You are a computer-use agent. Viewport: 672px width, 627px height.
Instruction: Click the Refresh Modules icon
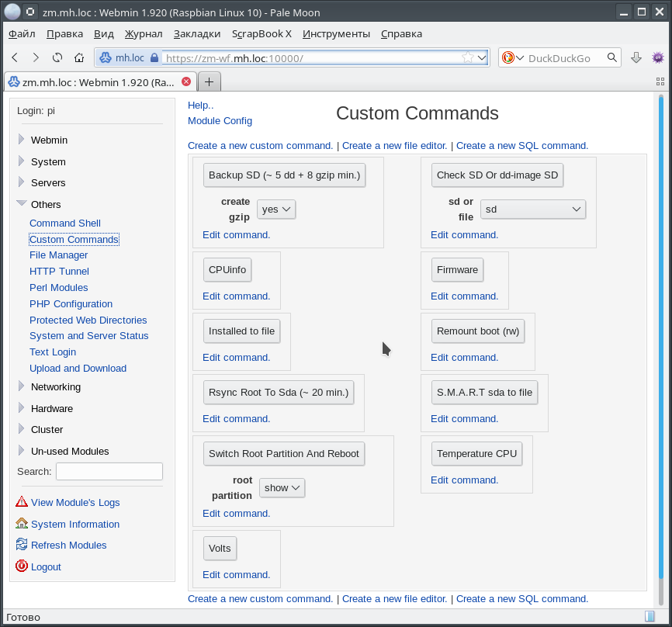coord(21,545)
